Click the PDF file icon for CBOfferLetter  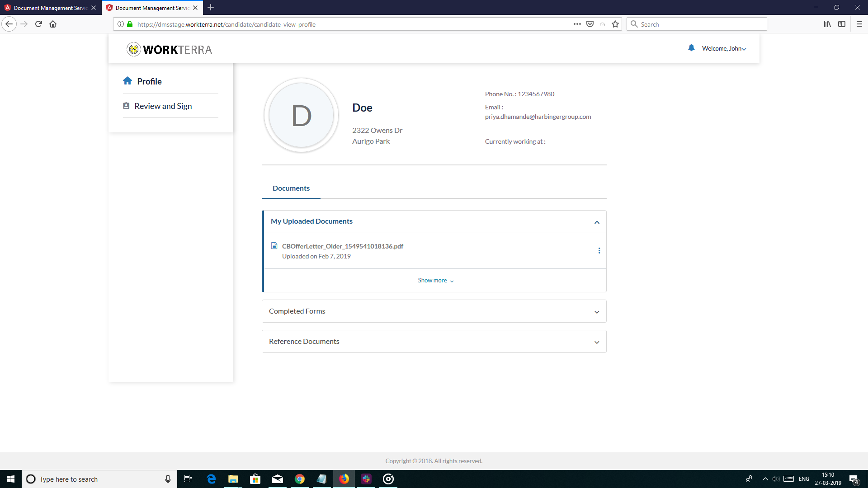[x=274, y=246]
